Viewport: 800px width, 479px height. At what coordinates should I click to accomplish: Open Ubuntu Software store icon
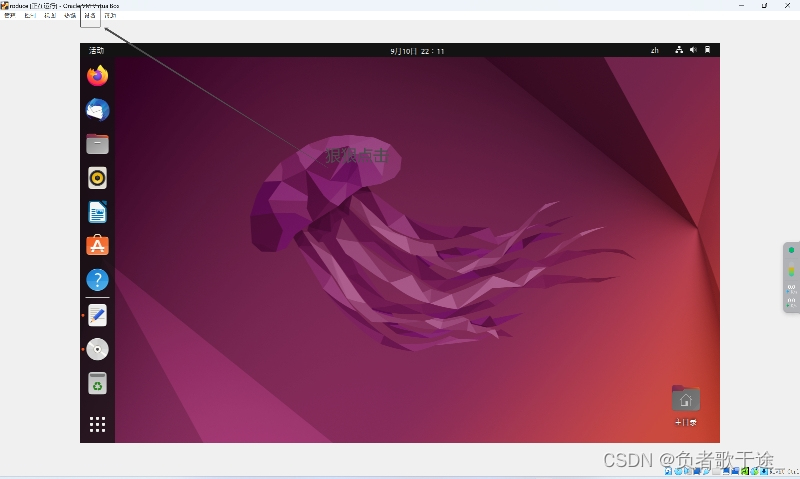[x=97, y=245]
